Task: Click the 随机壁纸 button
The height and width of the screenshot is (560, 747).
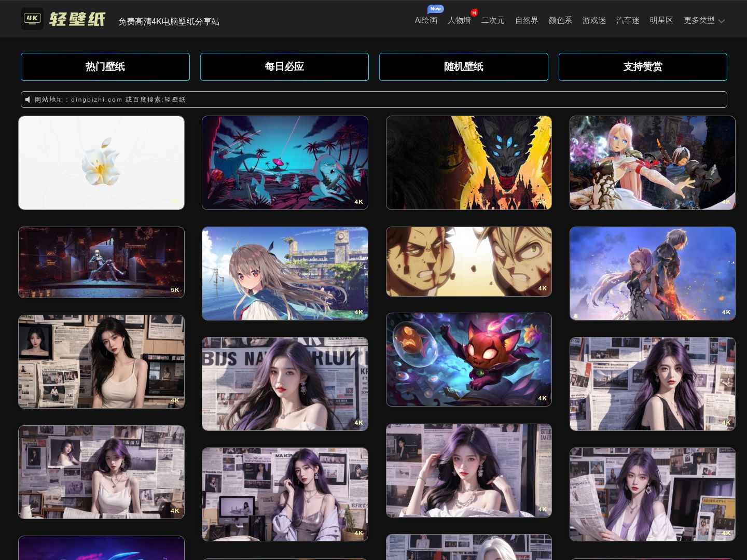Action: tap(464, 67)
